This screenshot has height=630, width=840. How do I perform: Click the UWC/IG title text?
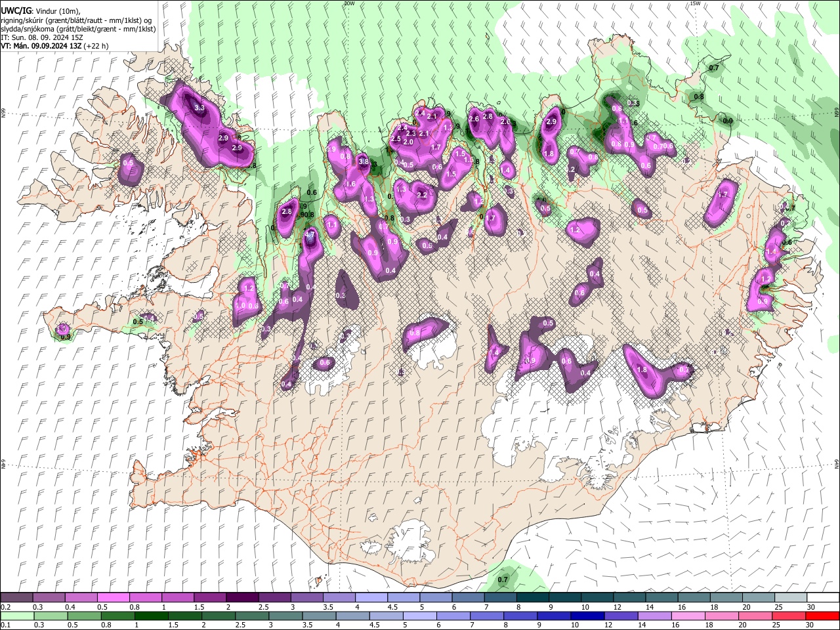(15, 11)
